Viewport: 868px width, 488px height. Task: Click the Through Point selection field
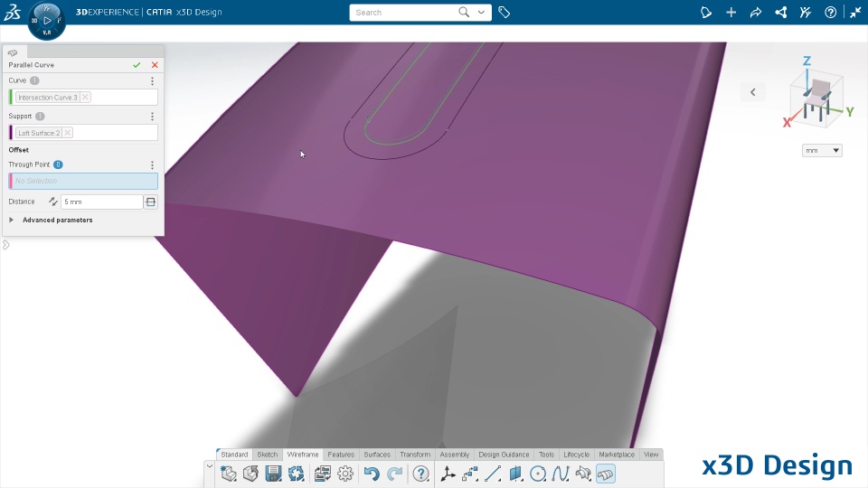[83, 181]
